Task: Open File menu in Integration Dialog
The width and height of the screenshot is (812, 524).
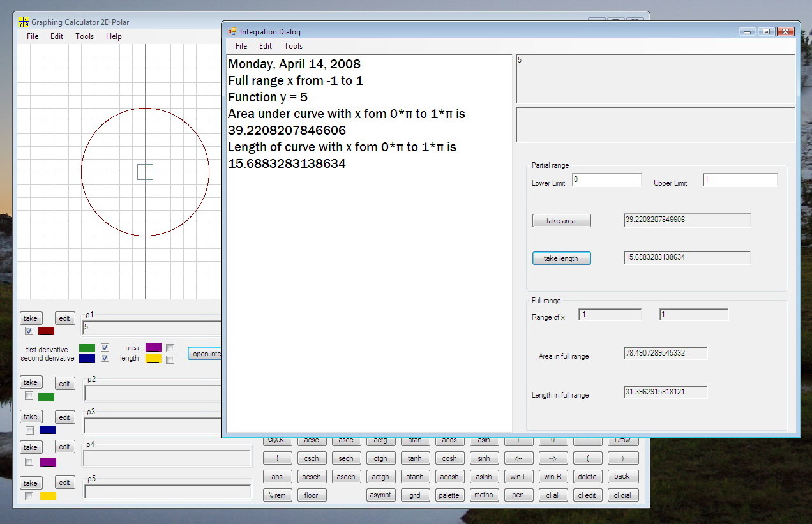Action: [x=241, y=46]
